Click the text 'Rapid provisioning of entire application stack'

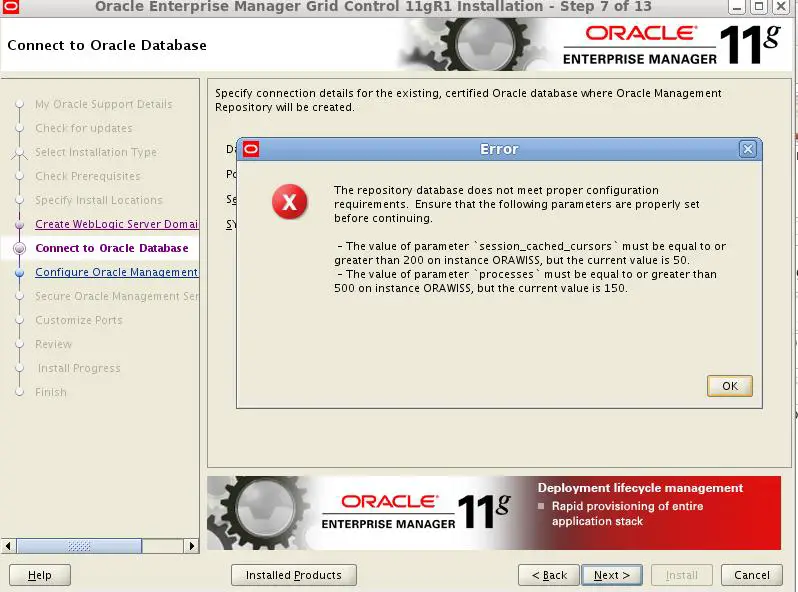pos(627,514)
